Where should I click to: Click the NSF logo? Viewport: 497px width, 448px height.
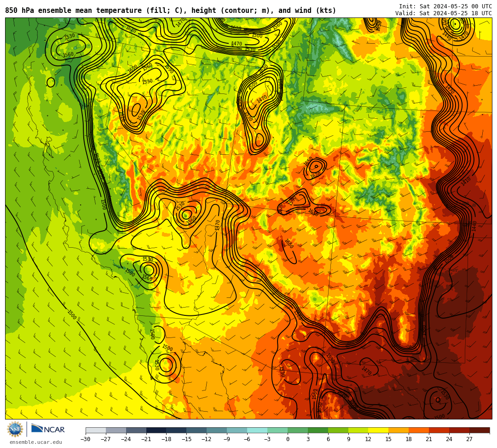point(15,429)
